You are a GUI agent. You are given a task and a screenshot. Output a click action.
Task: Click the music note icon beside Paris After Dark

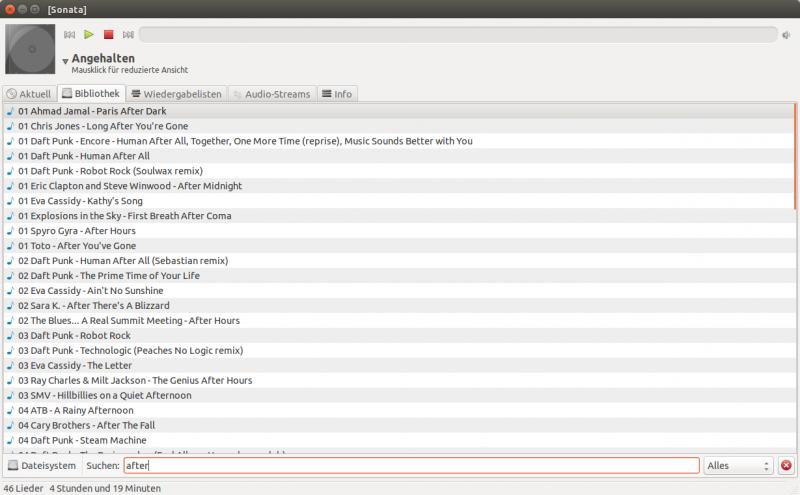(x=10, y=111)
